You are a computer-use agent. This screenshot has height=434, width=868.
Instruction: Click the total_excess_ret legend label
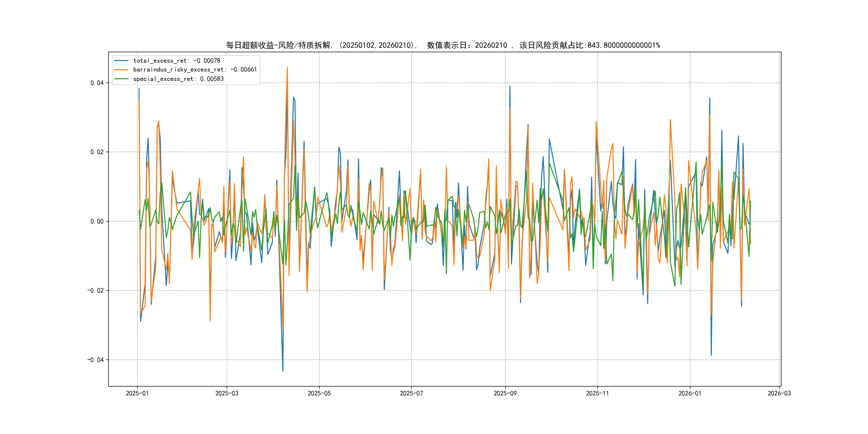point(177,61)
